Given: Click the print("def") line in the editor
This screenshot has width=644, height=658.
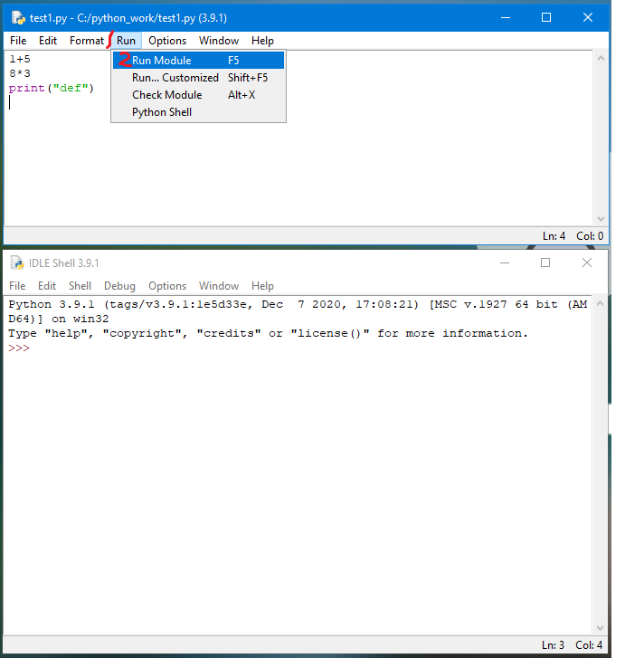Looking at the screenshot, I should point(51,89).
